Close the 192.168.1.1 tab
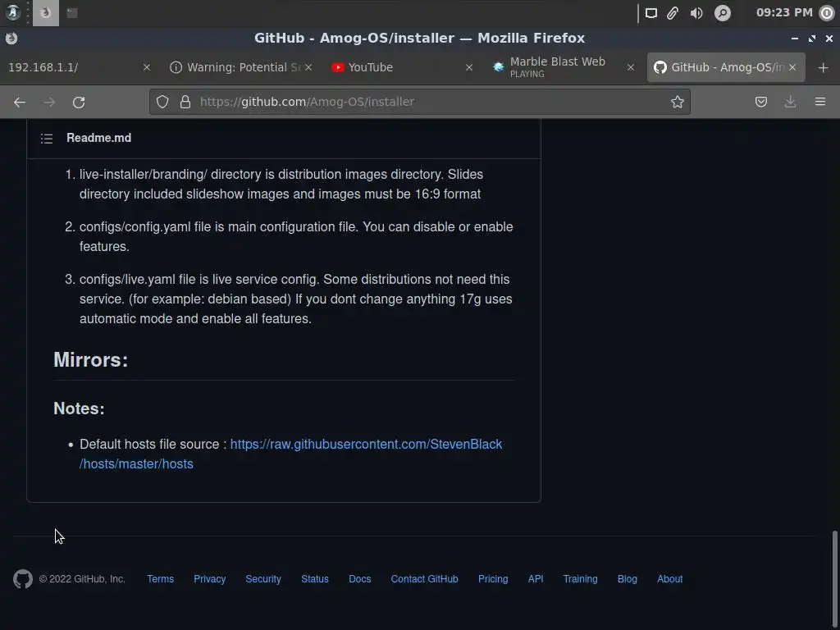The image size is (840, 630). pyautogui.click(x=147, y=67)
